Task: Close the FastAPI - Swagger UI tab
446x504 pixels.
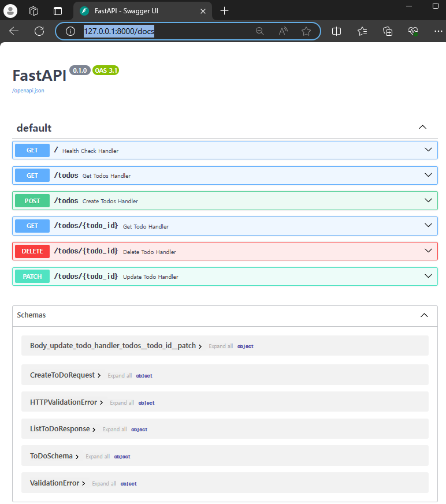Action: [203, 11]
